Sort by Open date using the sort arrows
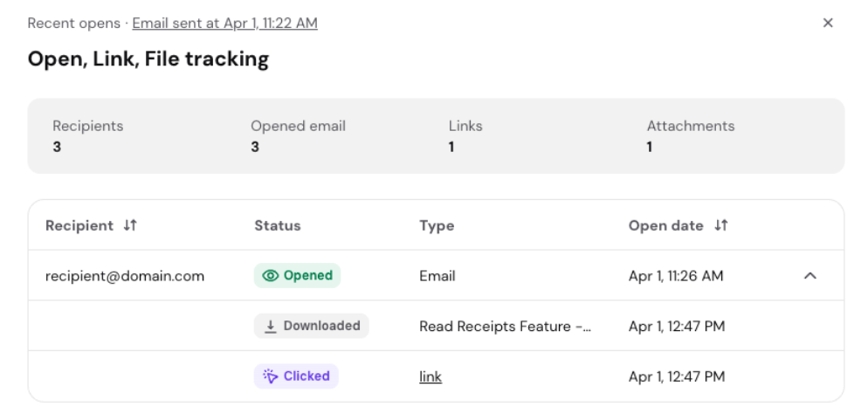The height and width of the screenshot is (414, 868). click(x=720, y=225)
